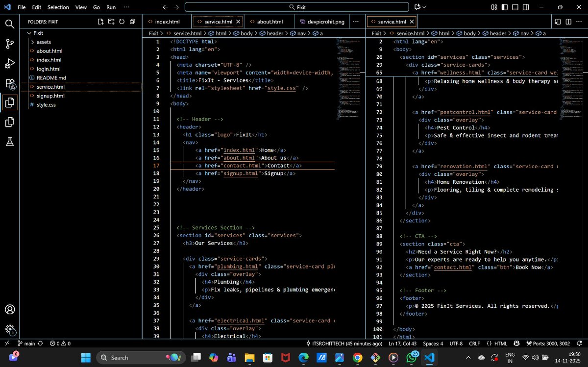Switch to the about.html tab

(270, 22)
